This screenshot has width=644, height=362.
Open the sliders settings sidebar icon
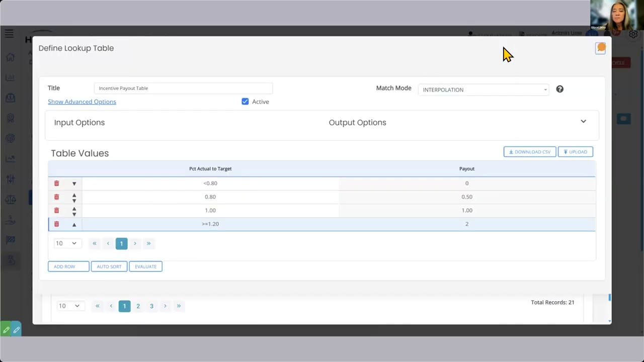(10, 179)
